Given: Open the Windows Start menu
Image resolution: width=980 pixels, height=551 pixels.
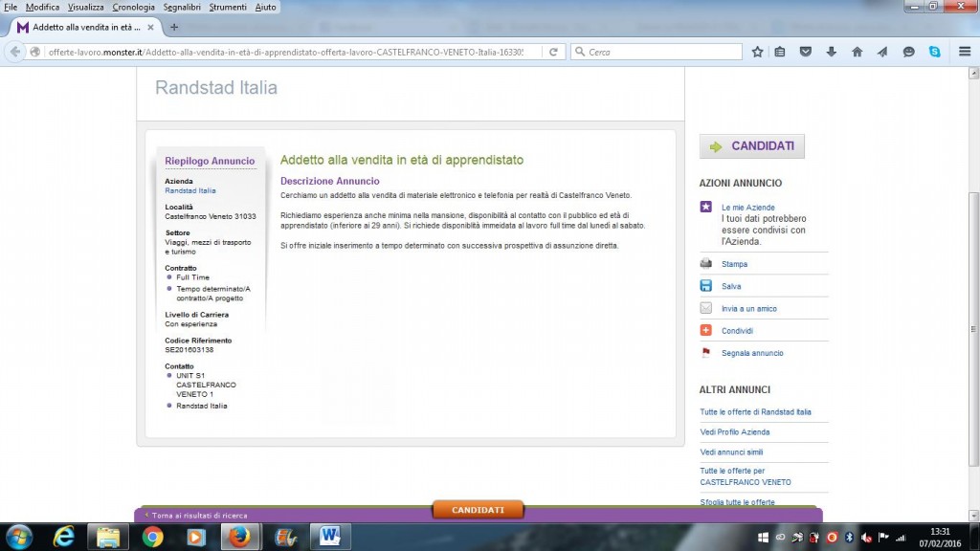Looking at the screenshot, I should point(19,537).
